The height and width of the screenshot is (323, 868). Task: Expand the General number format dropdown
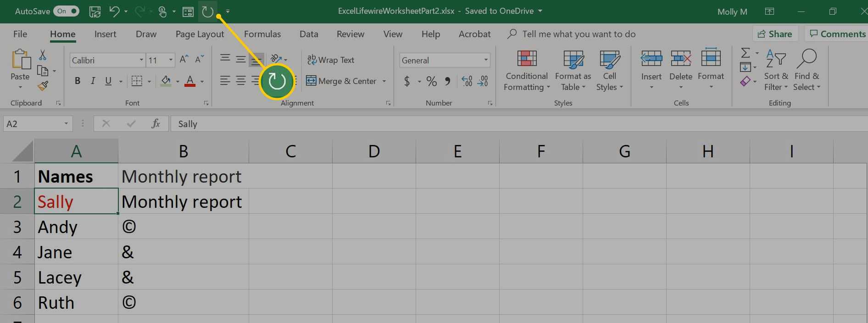[485, 60]
